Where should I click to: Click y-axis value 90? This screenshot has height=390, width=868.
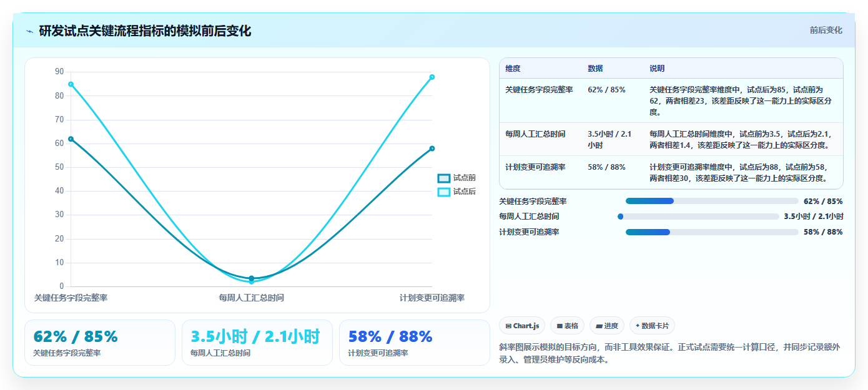59,72
